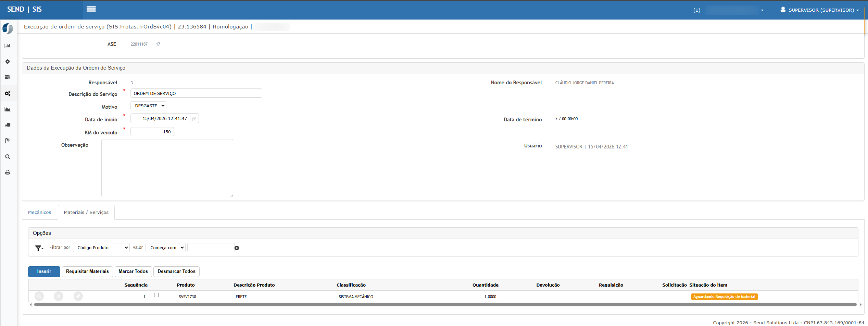Click the printer icon in sidebar
The width and height of the screenshot is (868, 326).
pos(8,172)
